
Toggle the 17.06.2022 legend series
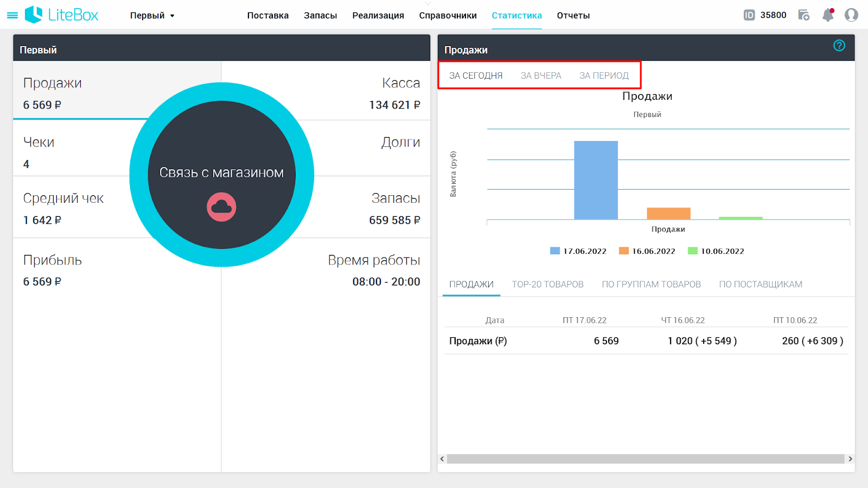pyautogui.click(x=578, y=251)
